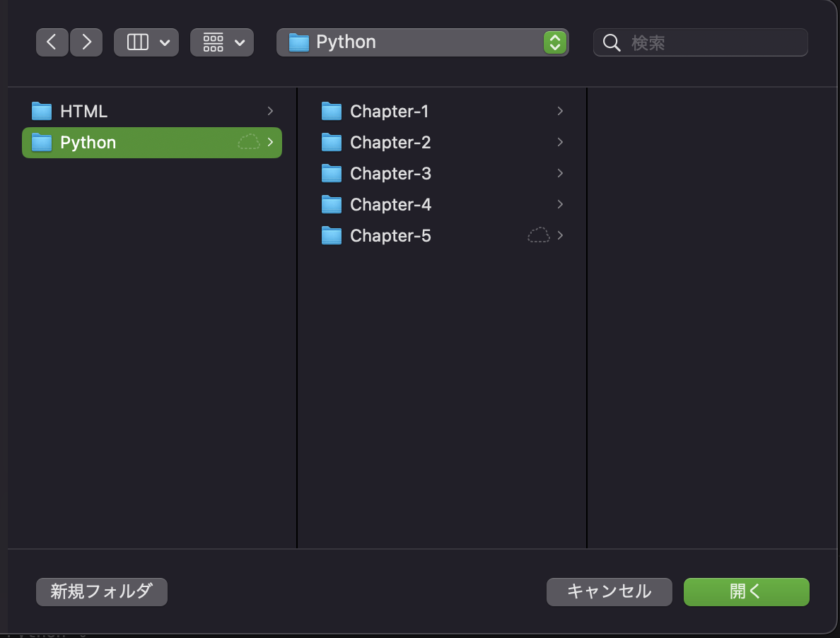Click inside the 検索 search field
Image resolution: width=840 pixels, height=638 pixels.
coord(700,42)
